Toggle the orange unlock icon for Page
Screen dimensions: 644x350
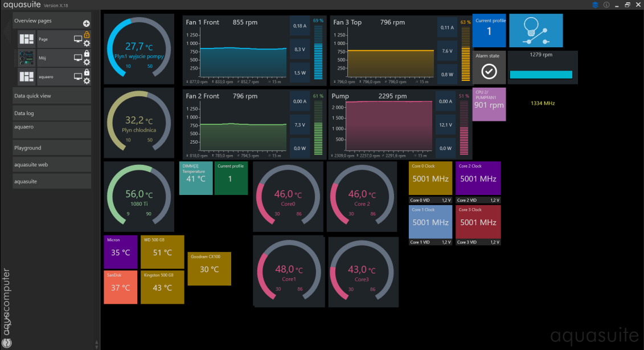(x=87, y=35)
